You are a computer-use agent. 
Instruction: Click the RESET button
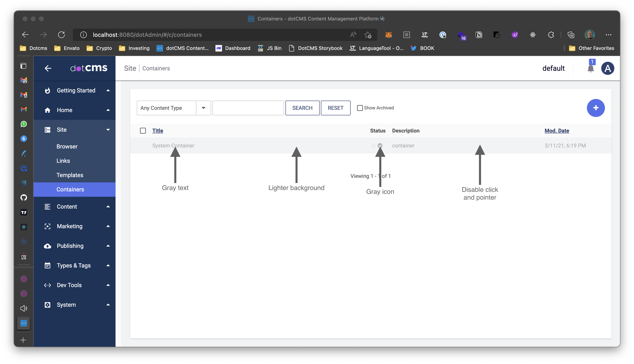pyautogui.click(x=335, y=108)
